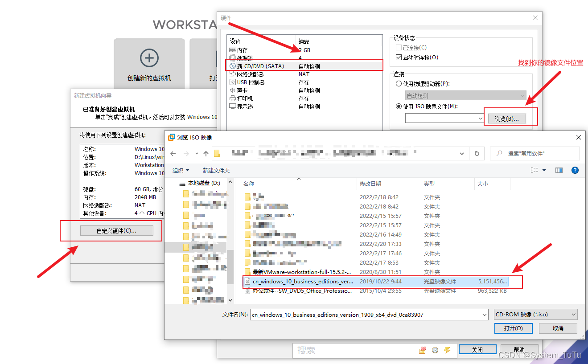This screenshot has height=364, width=588.
Task: Click the 取消 button
Action: click(x=558, y=328)
